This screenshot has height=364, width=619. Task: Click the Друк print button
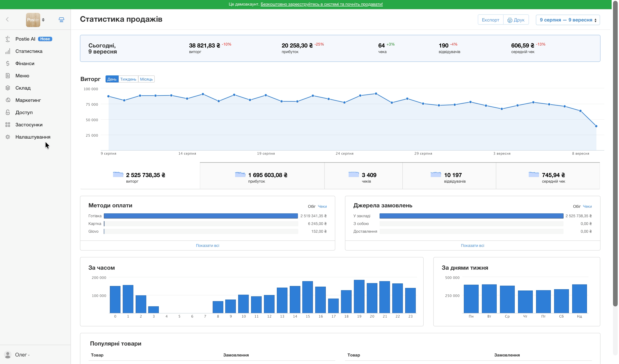(516, 20)
